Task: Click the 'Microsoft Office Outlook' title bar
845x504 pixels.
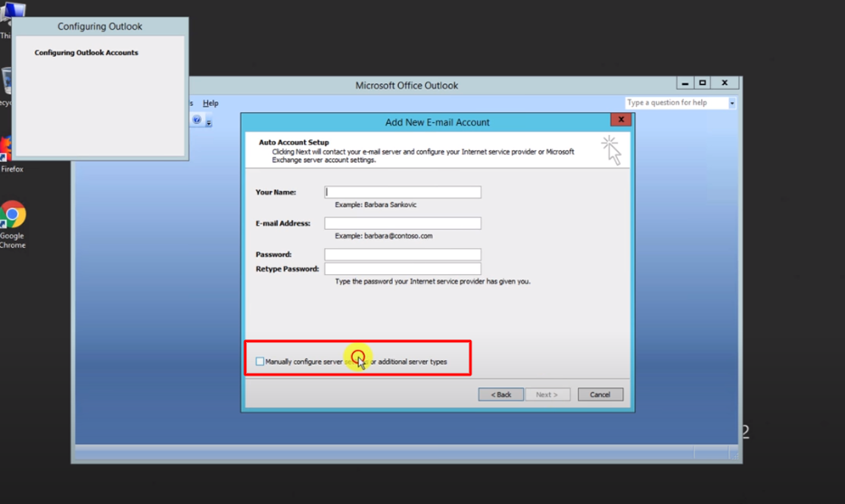Action: pyautogui.click(x=407, y=85)
